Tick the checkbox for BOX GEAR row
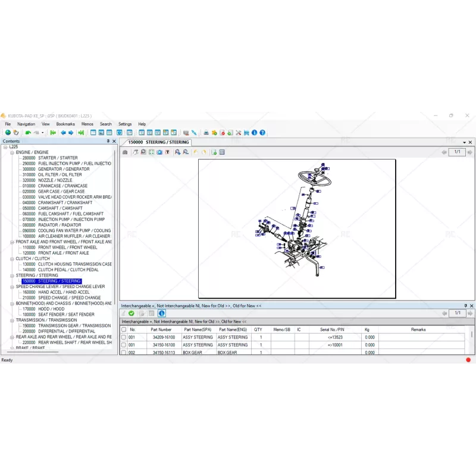The image size is (476, 476). 124,353
